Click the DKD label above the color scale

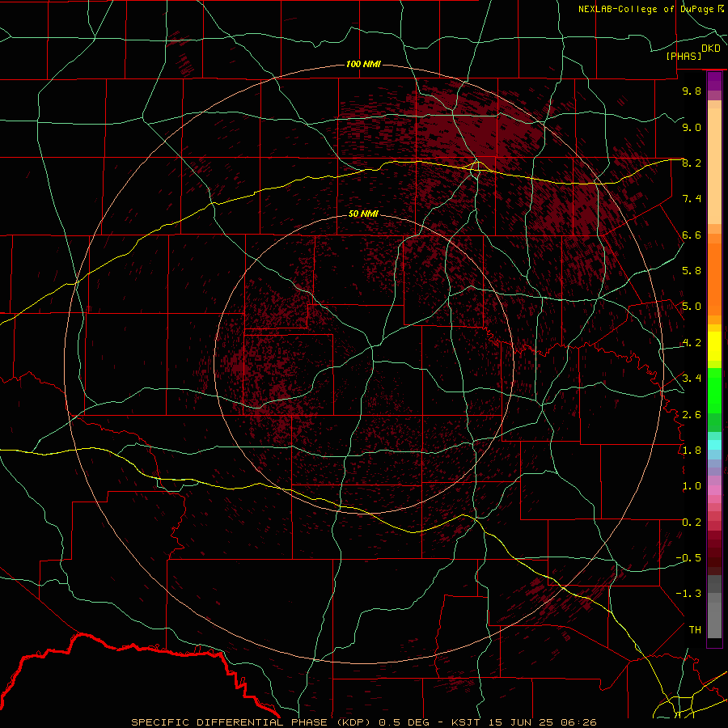(x=710, y=49)
